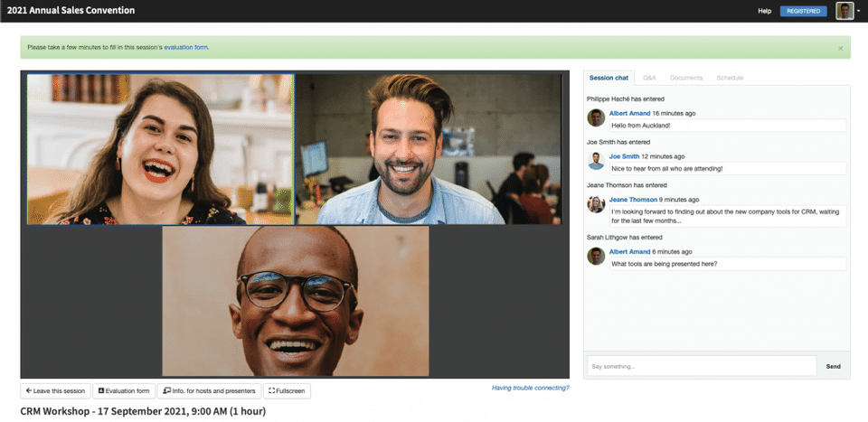Select the Session chat tab
This screenshot has height=422, width=868.
(x=609, y=78)
